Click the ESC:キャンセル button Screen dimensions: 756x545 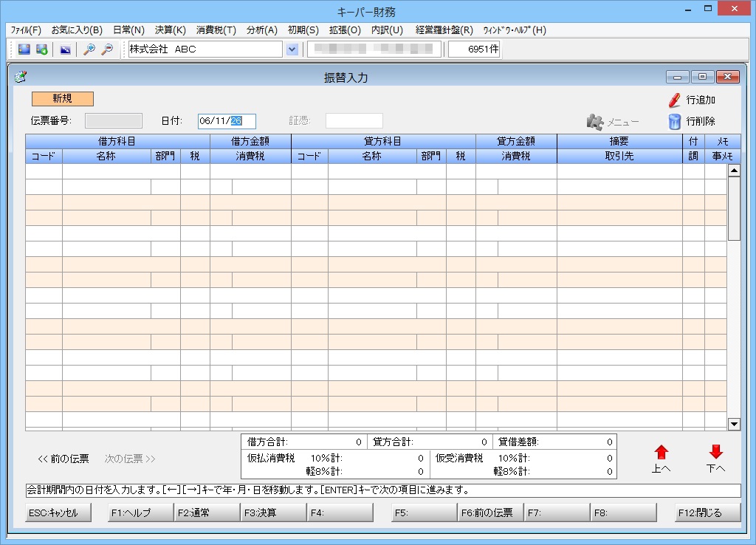coord(58,513)
